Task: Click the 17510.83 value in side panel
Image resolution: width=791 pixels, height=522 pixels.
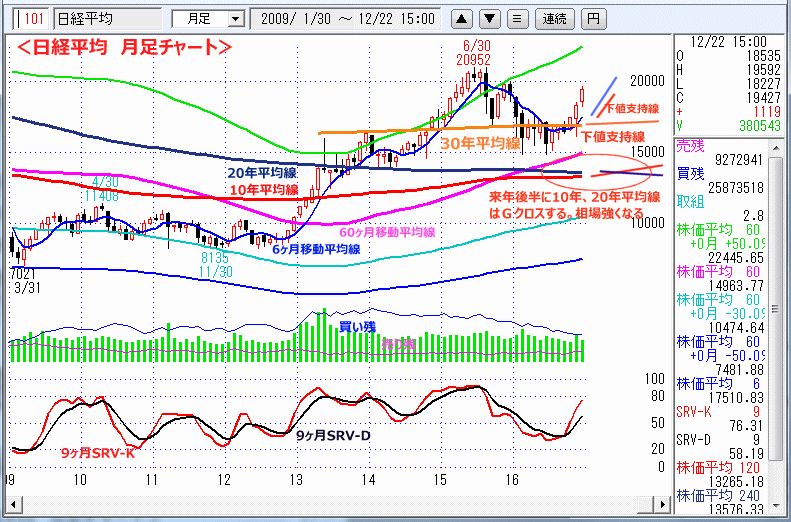Action: coord(737,397)
